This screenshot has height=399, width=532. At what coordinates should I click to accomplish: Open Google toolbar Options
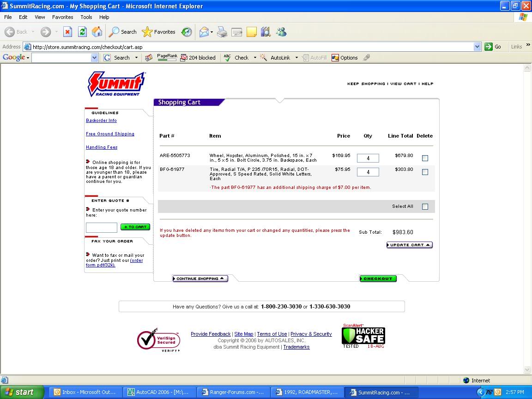coord(345,58)
